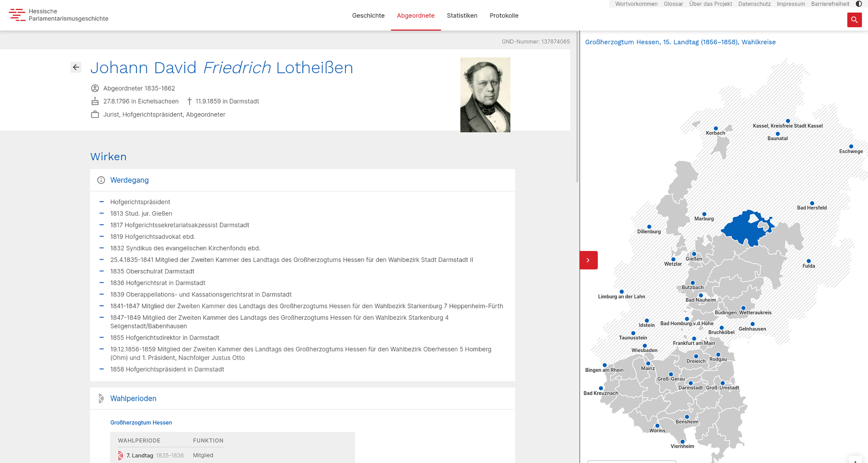This screenshot has height=463, width=868.
Task: Open the Geschichte menu item
Action: pos(368,16)
